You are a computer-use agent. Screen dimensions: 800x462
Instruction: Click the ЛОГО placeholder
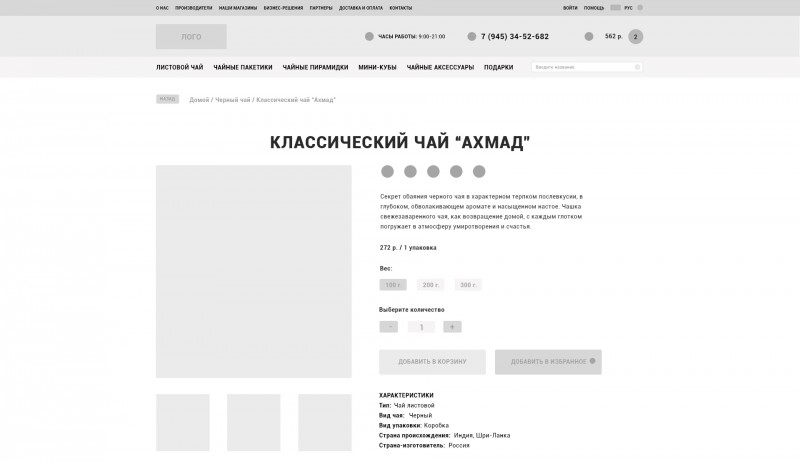191,37
